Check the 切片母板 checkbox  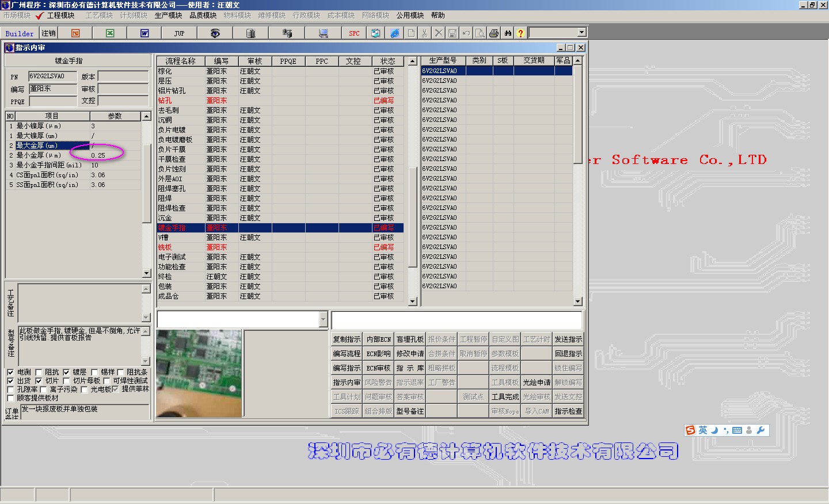pyautogui.click(x=66, y=381)
